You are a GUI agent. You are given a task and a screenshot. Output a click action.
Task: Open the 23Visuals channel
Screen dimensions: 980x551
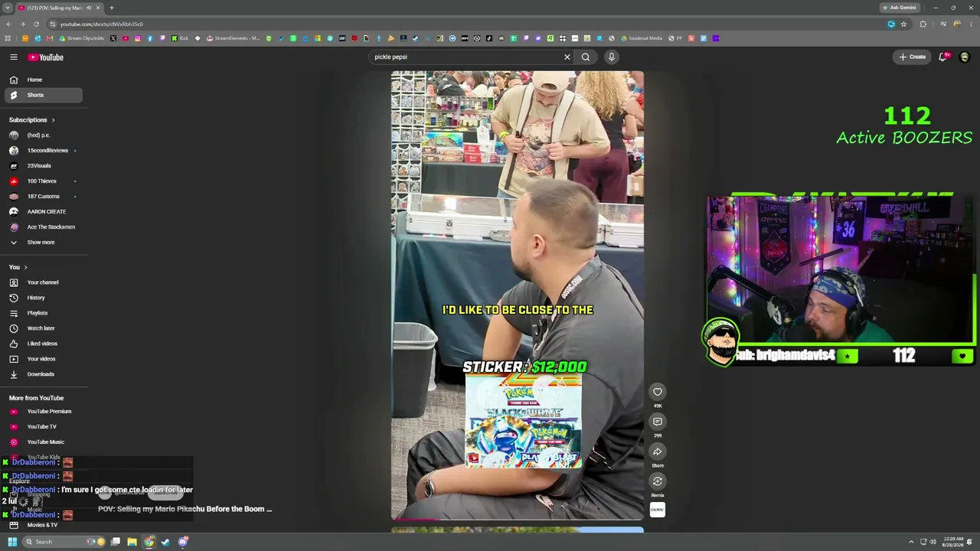click(42, 165)
